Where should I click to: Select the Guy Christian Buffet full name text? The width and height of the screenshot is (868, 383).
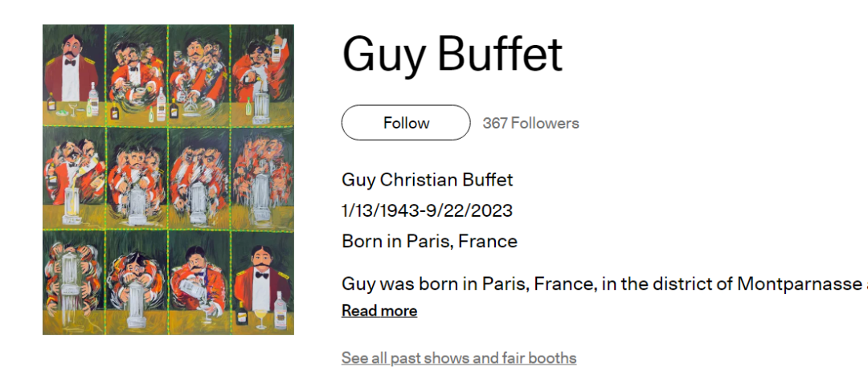coord(427,180)
